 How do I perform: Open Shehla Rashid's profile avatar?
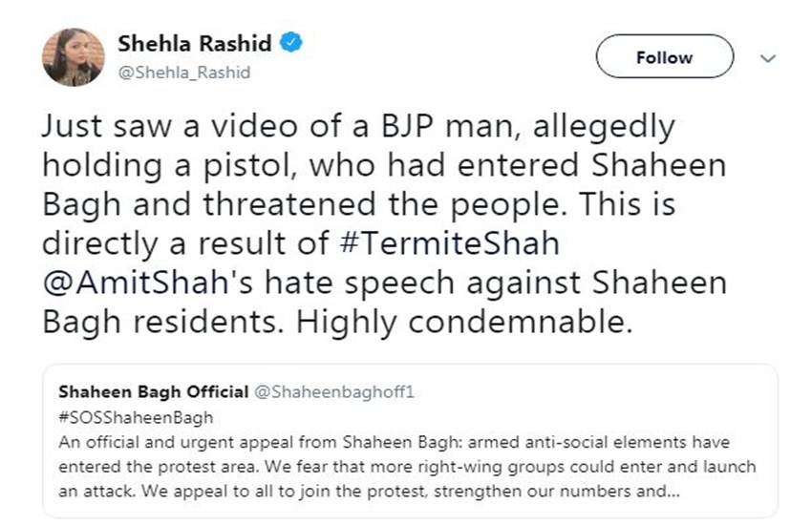73,56
